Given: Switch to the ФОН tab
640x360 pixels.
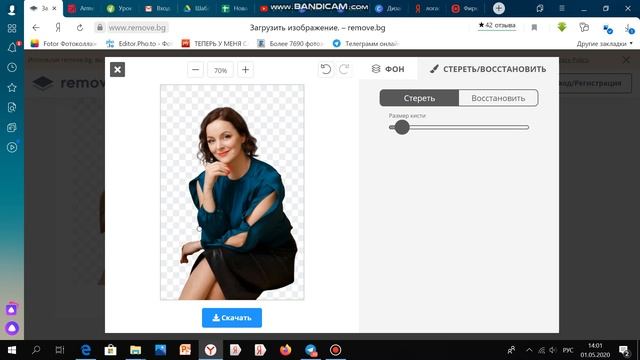Looking at the screenshot, I should [x=388, y=69].
